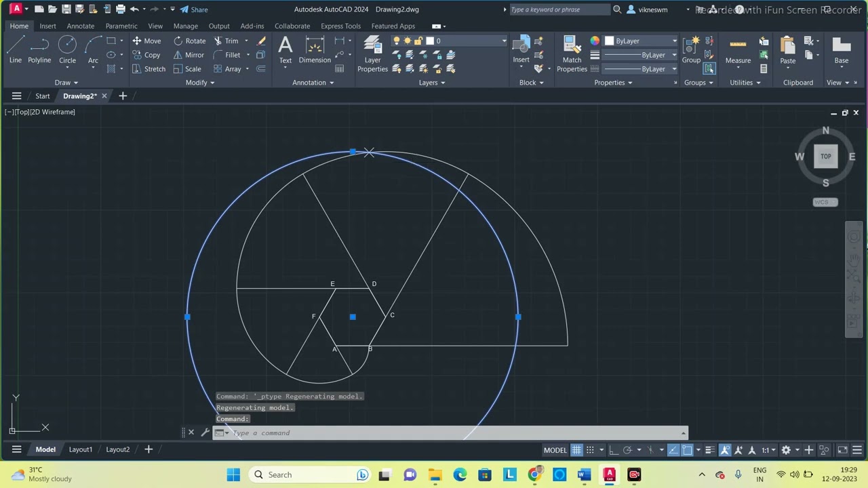Expand the Modify panel

[x=200, y=83]
